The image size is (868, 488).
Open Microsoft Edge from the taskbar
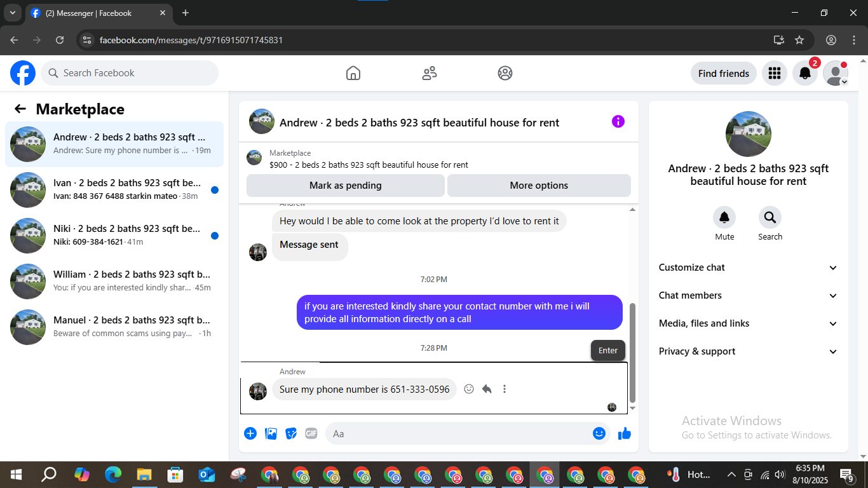(113, 475)
